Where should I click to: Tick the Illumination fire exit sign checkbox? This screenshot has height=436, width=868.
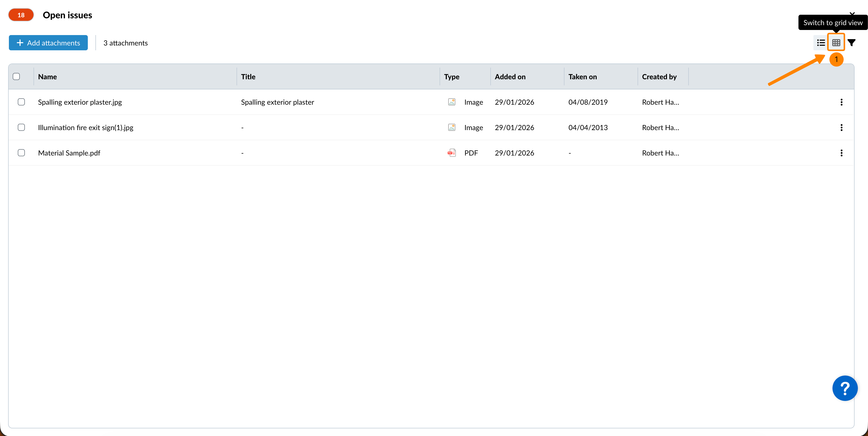21,127
